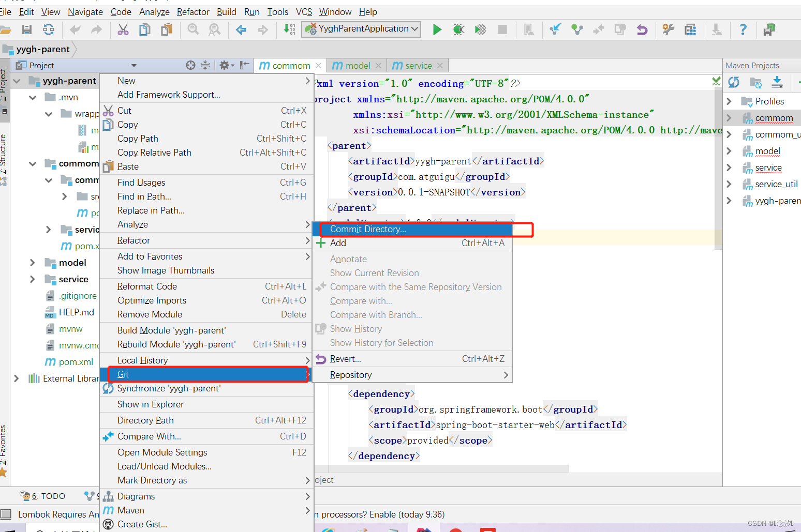The image size is (801, 532).
Task: Select Show in Explorer
Action: (206, 404)
